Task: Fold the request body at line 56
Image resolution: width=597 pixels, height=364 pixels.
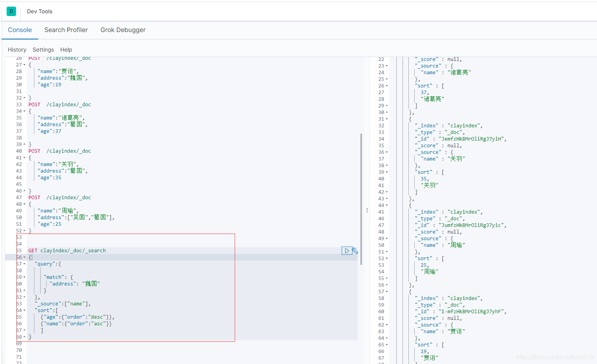Action: click(x=25, y=257)
